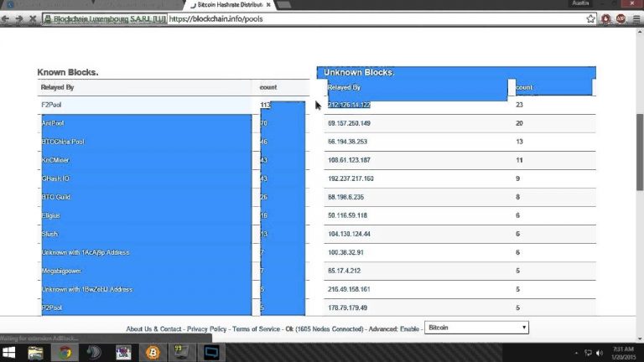Open the About Us & Contact link
This screenshot has height=362, width=644.
pos(153,329)
